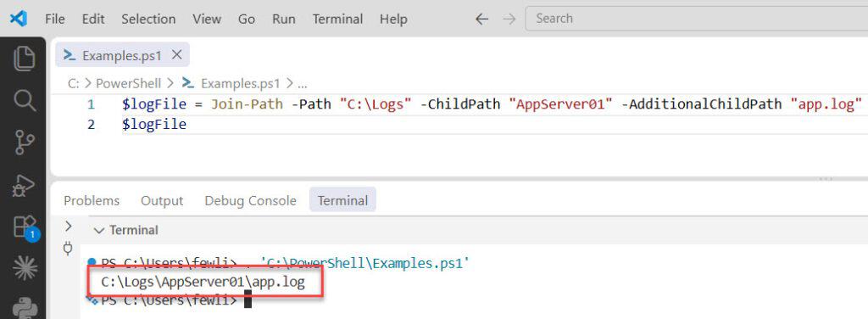The width and height of the screenshot is (868, 319).
Task: Click the asterisk-shaped activity bar icon
Action: (x=25, y=269)
